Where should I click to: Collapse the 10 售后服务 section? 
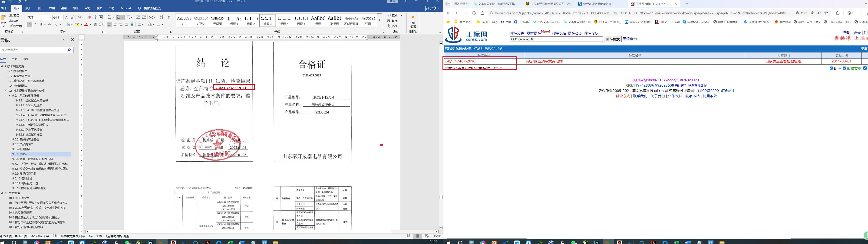[x=2, y=193]
